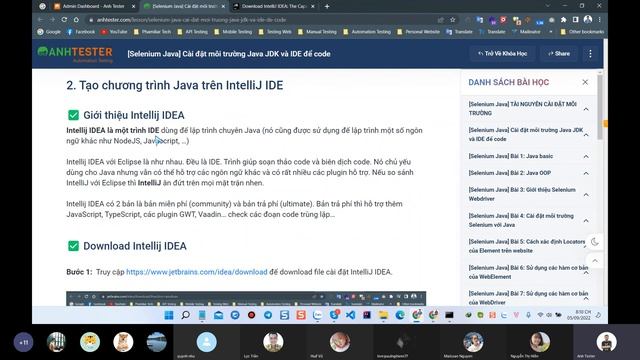Open File Explorer from the taskbar
Viewport: 640px width, 360px height.
383,315
